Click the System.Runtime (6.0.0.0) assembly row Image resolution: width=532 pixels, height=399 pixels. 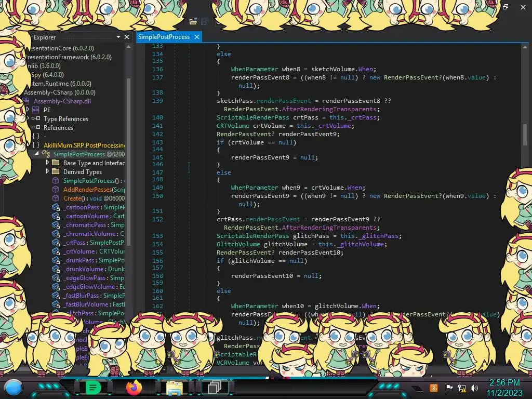tap(61, 83)
